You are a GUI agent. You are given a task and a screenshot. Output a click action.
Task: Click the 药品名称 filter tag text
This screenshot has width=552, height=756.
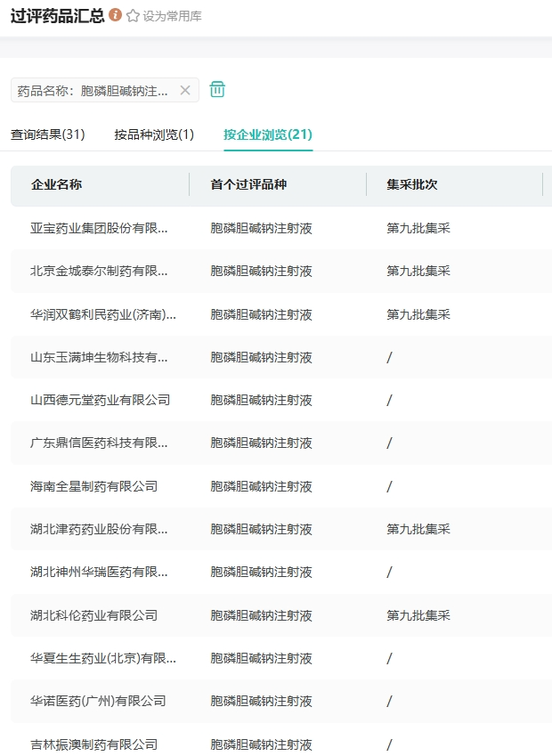pyautogui.click(x=93, y=90)
